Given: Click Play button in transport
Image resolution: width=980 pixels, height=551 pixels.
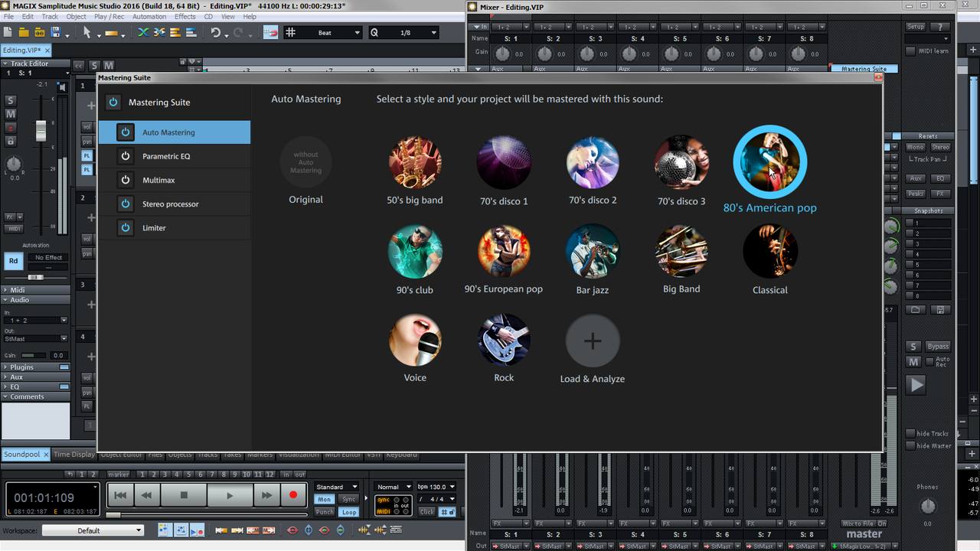Looking at the screenshot, I should [x=229, y=495].
